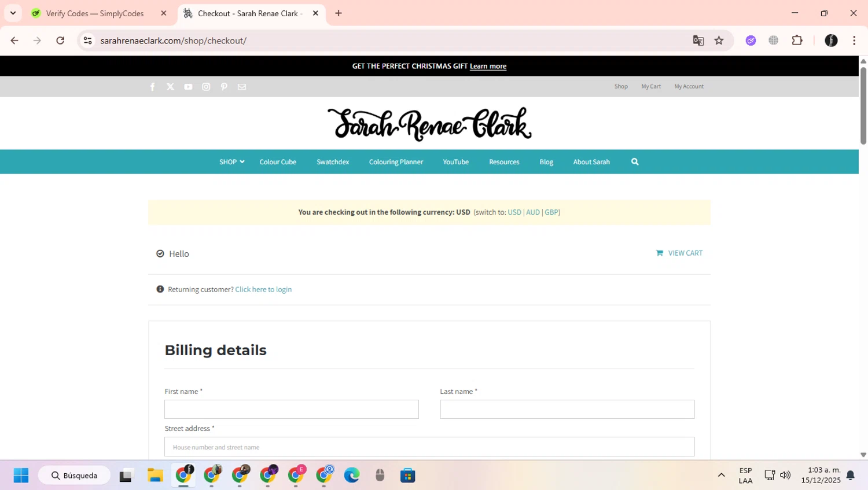The height and width of the screenshot is (490, 868).
Task: Open Microsoft Store from the taskbar
Action: 408,476
